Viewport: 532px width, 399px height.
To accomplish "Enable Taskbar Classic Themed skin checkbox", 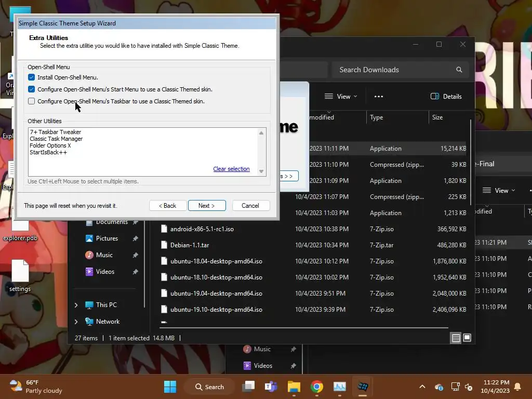I will pos(32,101).
